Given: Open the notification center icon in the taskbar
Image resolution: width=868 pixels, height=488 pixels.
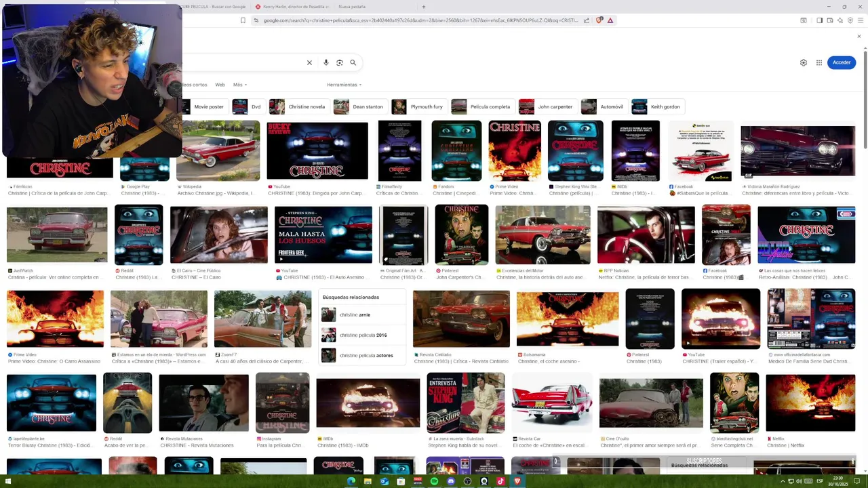Looking at the screenshot, I should tap(856, 481).
